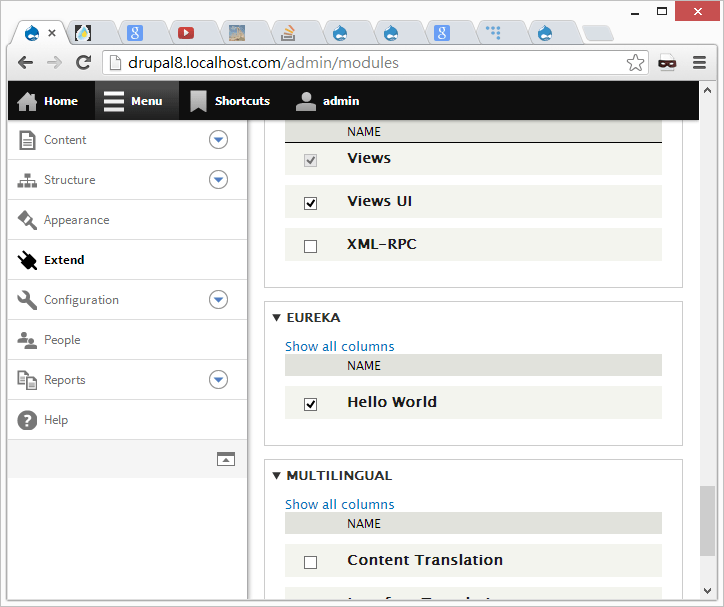The height and width of the screenshot is (607, 724).
Task: Click the Help question mark icon
Action: pyautogui.click(x=27, y=420)
